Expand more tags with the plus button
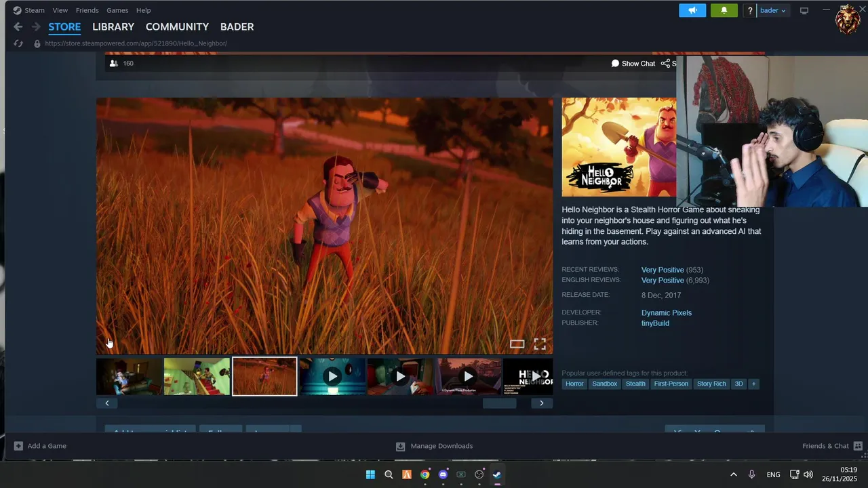This screenshot has width=868, height=488. pos(753,384)
